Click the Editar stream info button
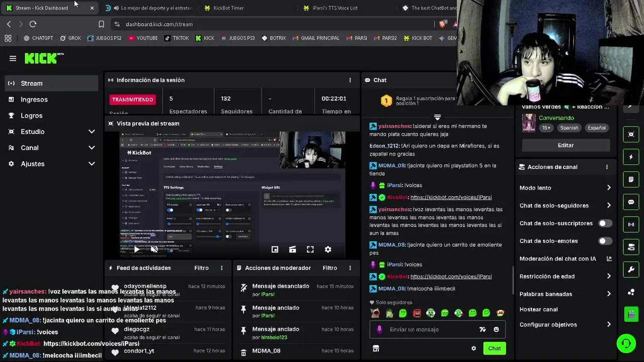Screen dimensions: 644x362 click(566, 145)
